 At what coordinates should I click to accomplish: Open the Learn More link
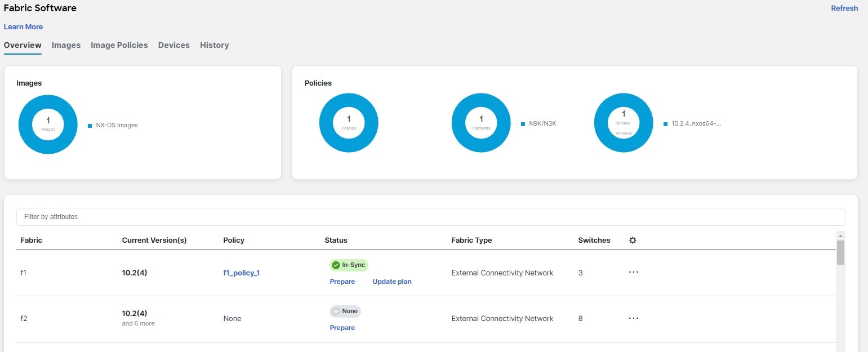(x=23, y=26)
